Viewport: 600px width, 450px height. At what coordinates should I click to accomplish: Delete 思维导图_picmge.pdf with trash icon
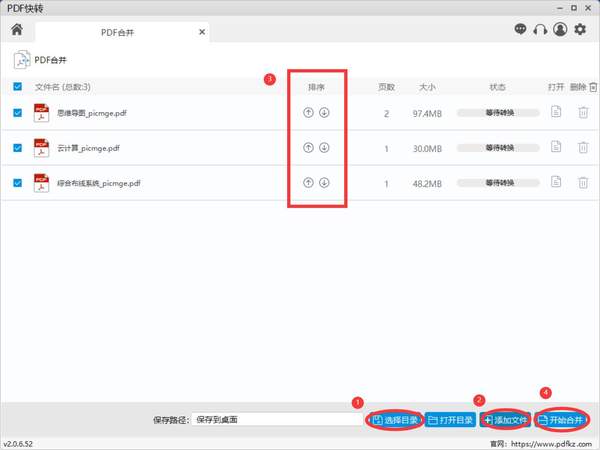[583, 112]
